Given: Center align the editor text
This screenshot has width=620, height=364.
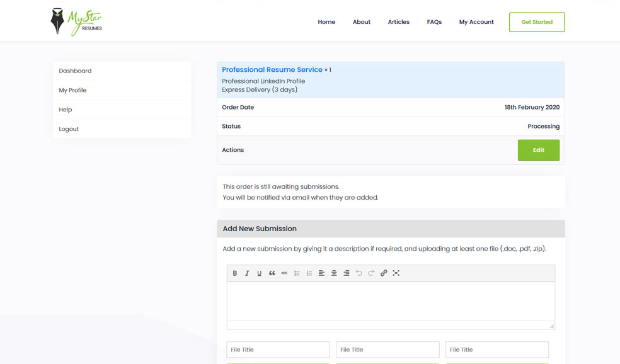Looking at the screenshot, I should [x=334, y=273].
